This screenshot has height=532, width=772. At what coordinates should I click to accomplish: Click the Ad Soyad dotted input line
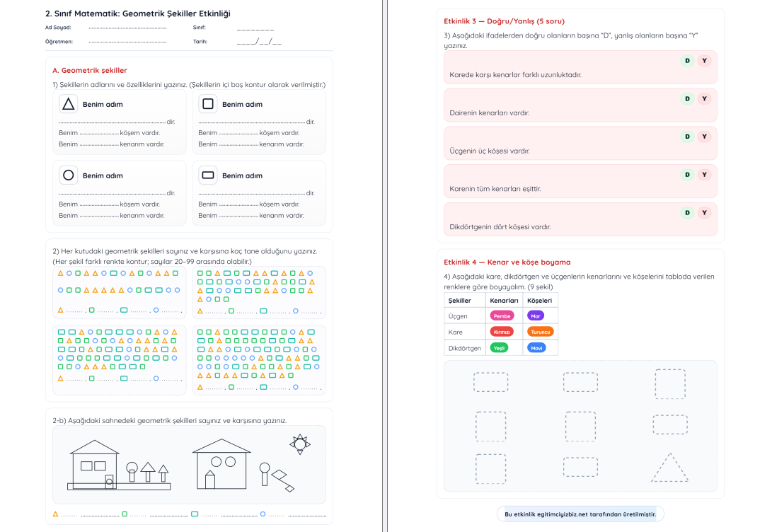point(128,28)
